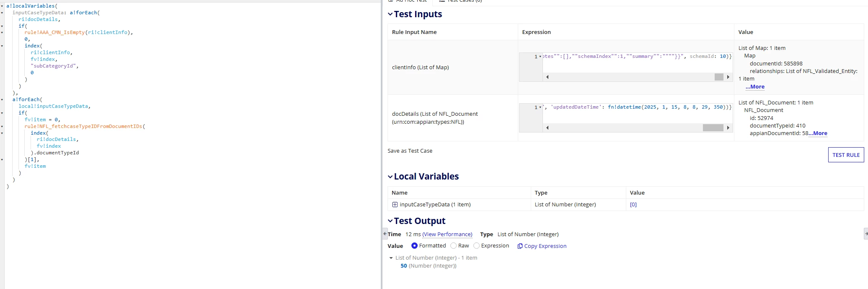
Task: Open the View Performance link
Action: [x=447, y=234]
